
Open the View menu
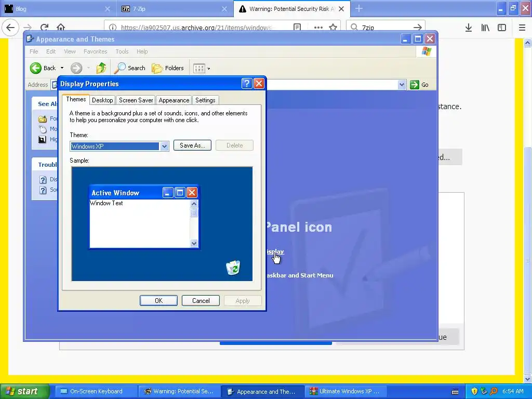coord(70,51)
